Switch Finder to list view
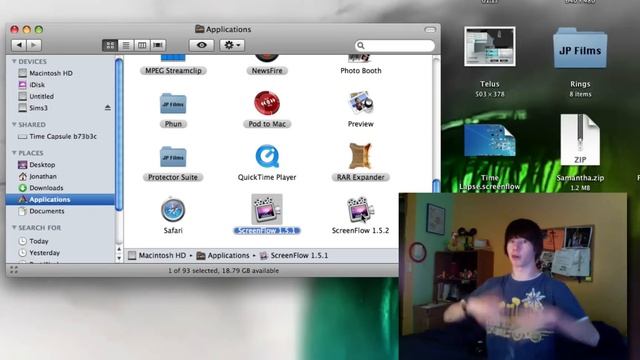Screen dimensions: 640x360 (126, 45)
